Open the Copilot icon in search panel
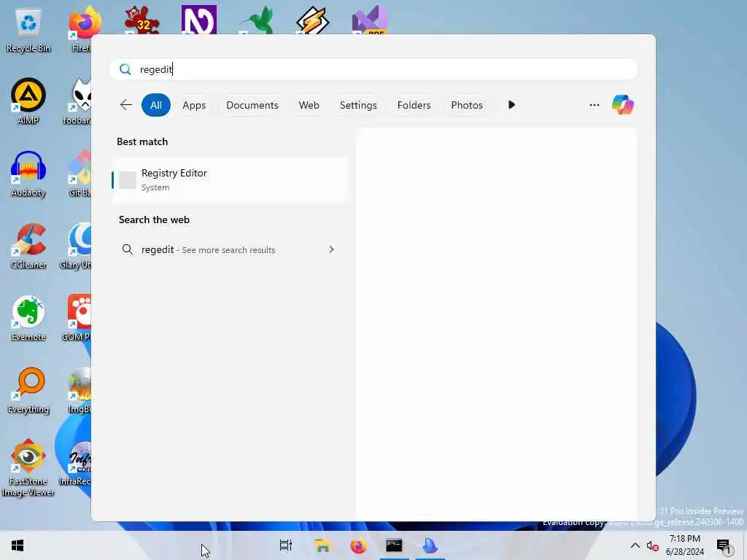Viewport: 747px width, 560px height. coord(623,105)
